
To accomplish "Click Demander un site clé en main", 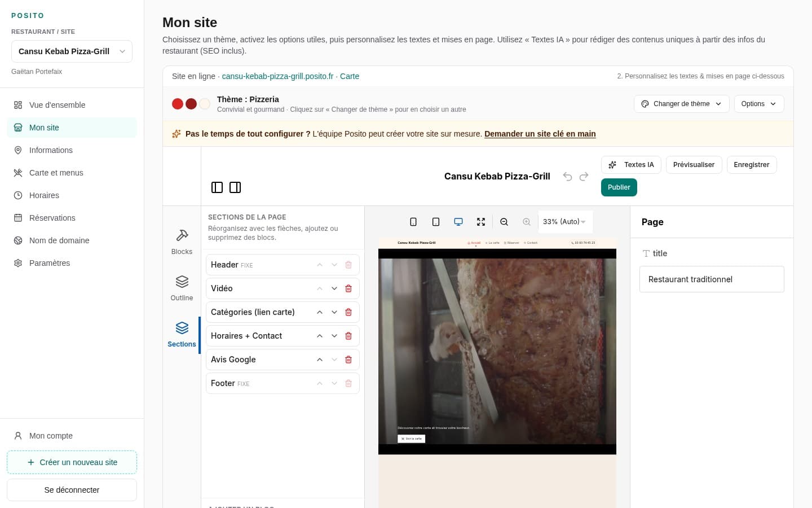I will tap(540, 134).
